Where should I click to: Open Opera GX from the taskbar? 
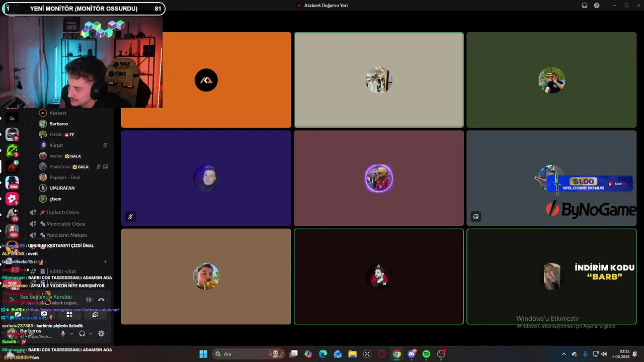coord(382,354)
